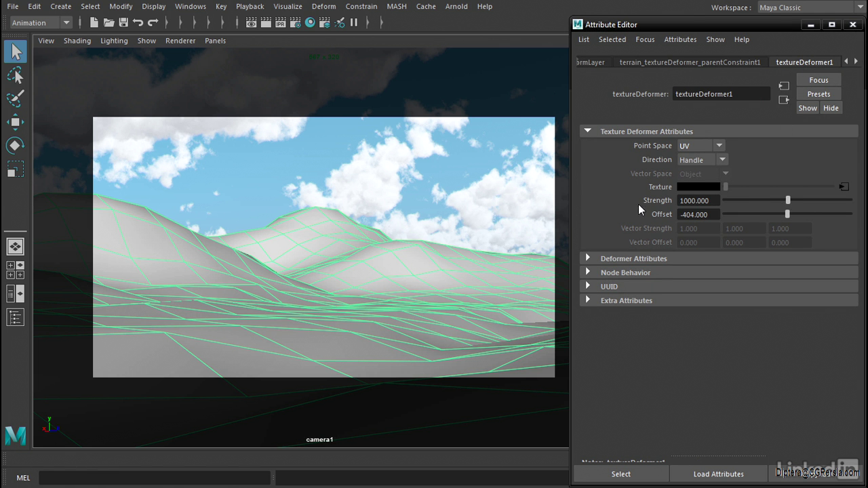Open the Texture map connection button
The width and height of the screenshot is (868, 488).
(x=844, y=186)
